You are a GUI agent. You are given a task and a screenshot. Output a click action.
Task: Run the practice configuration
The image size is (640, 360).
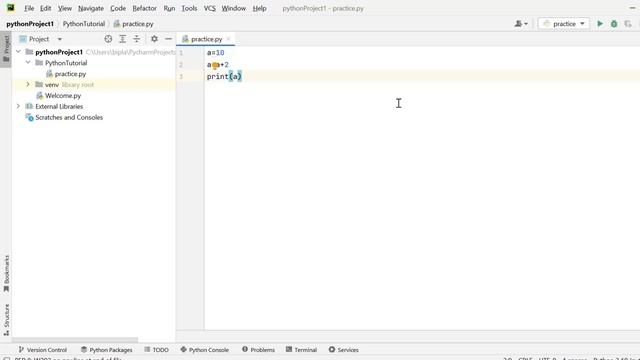600,24
